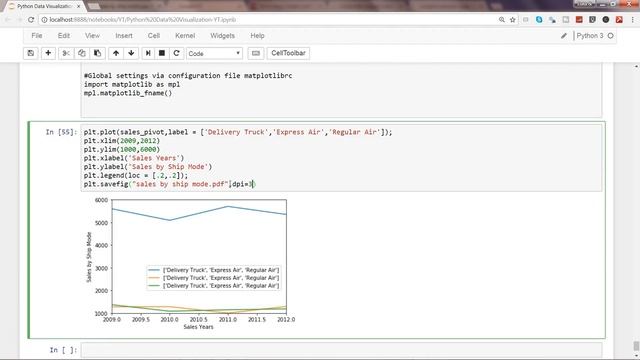
Task: Click the localhost address bar URL
Action: (142, 20)
